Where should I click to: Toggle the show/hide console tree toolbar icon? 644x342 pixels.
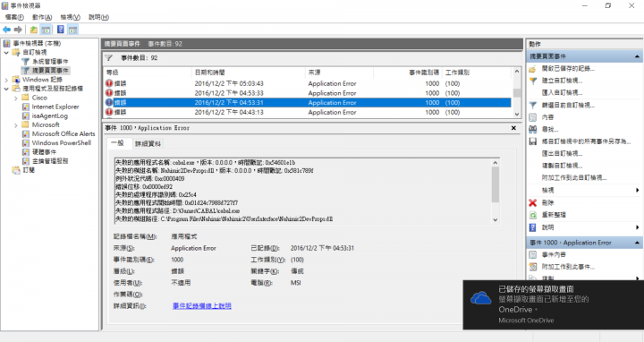pyautogui.click(x=46, y=30)
